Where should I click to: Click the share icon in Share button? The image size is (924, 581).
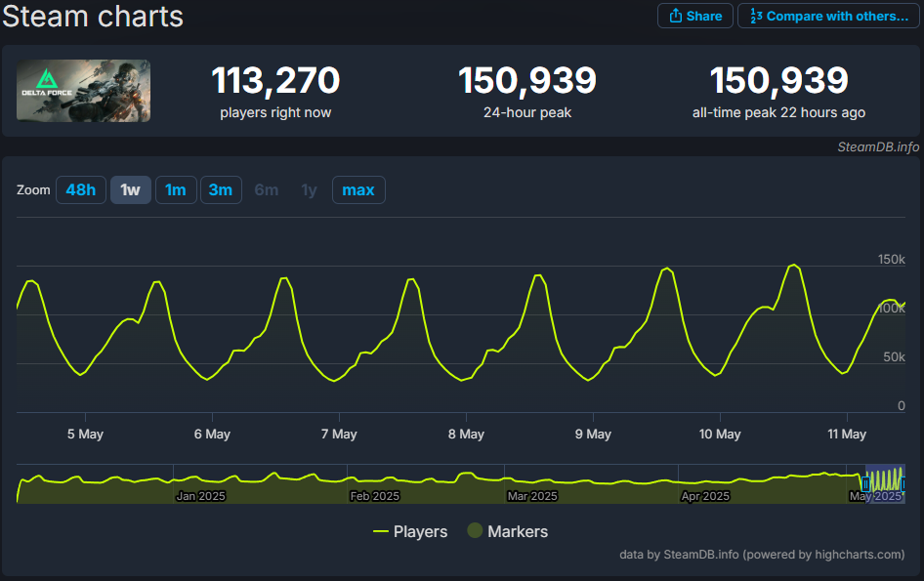click(676, 16)
